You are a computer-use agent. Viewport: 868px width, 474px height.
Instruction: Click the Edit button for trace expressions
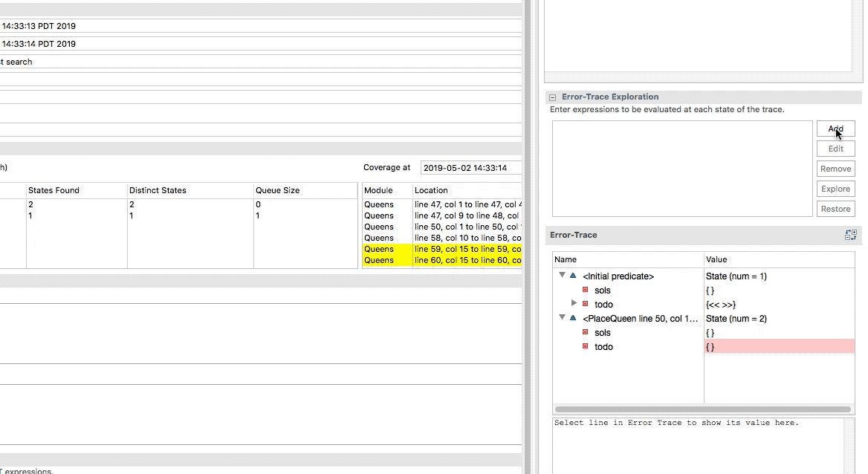835,149
